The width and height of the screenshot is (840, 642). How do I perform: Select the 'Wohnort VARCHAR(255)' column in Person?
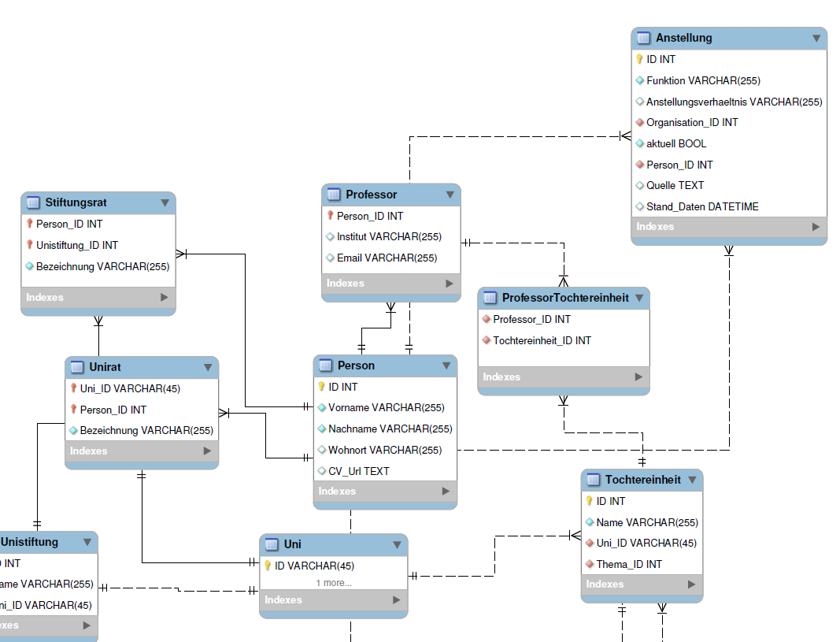[385, 450]
